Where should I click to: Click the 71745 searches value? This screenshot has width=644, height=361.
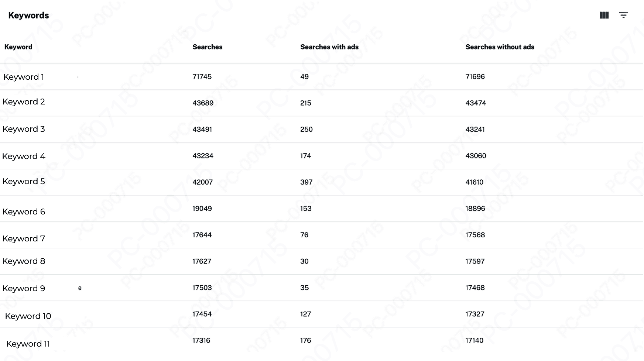[202, 76]
